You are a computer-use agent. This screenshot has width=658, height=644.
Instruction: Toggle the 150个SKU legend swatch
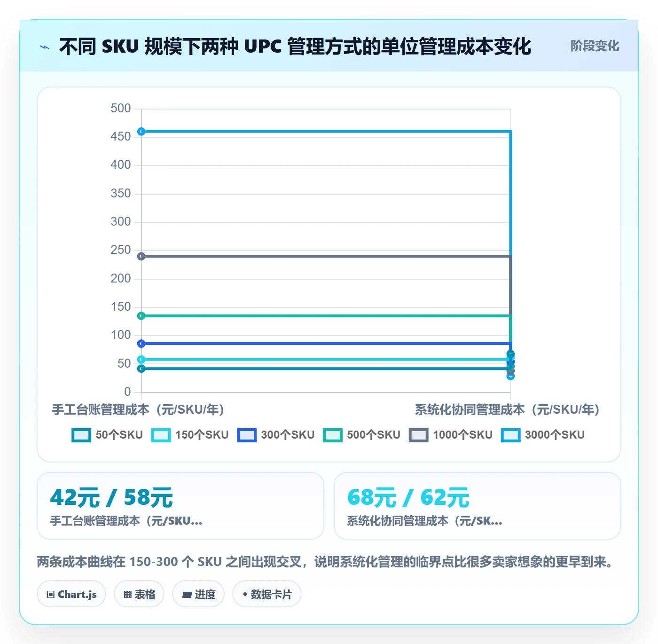161,435
